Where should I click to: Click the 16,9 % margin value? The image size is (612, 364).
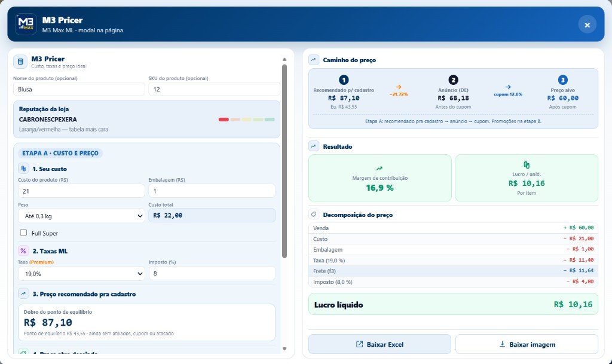[x=380, y=188]
